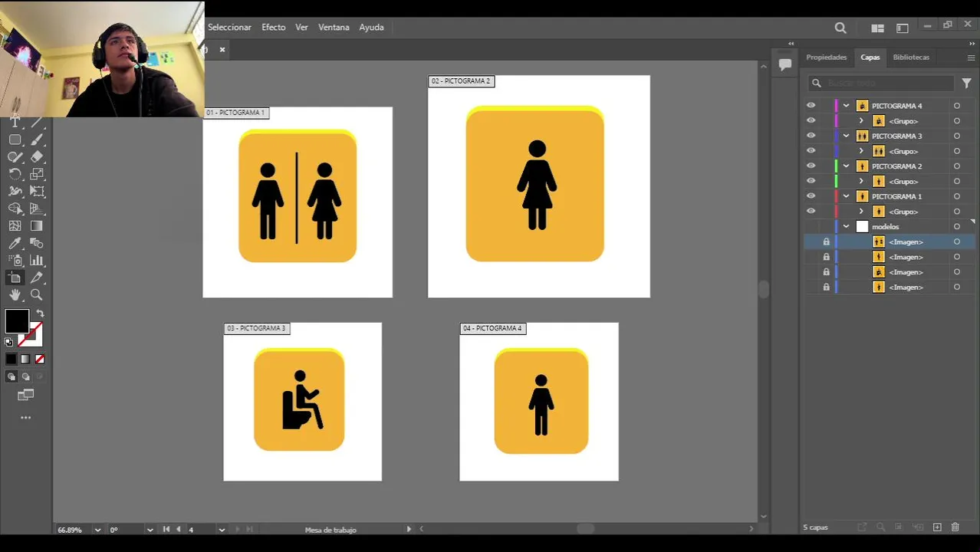
Task: Select the Scale tool
Action: tap(37, 174)
